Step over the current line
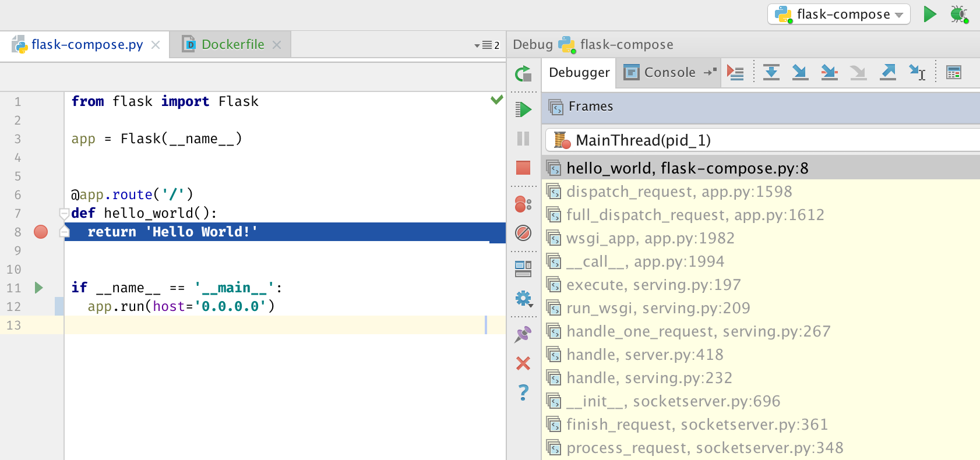This screenshot has width=980, height=460. pos(771,73)
